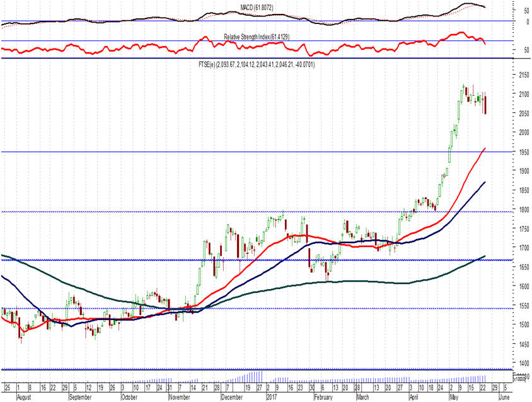Viewport: 532px width, 402px height.
Task: Click the MACD (61.8072) indicator label
Action: [257, 7]
